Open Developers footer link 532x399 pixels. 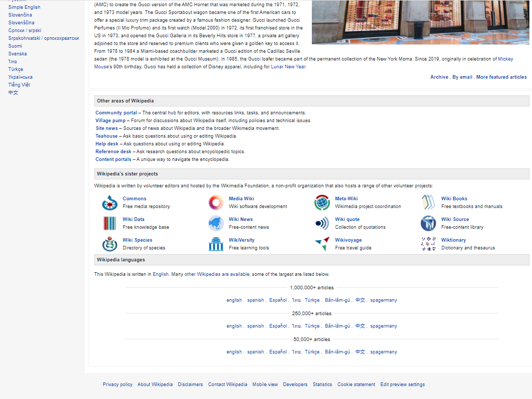(295, 385)
